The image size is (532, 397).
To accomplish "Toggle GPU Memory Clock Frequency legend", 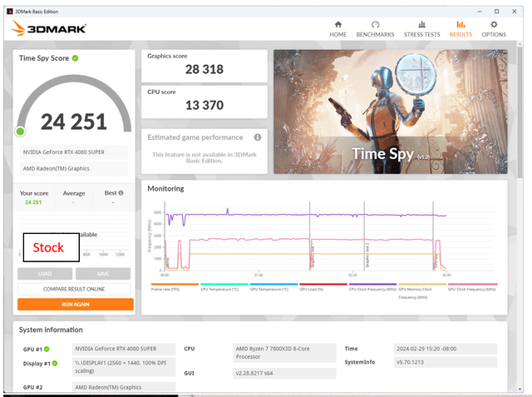I will pos(422,285).
